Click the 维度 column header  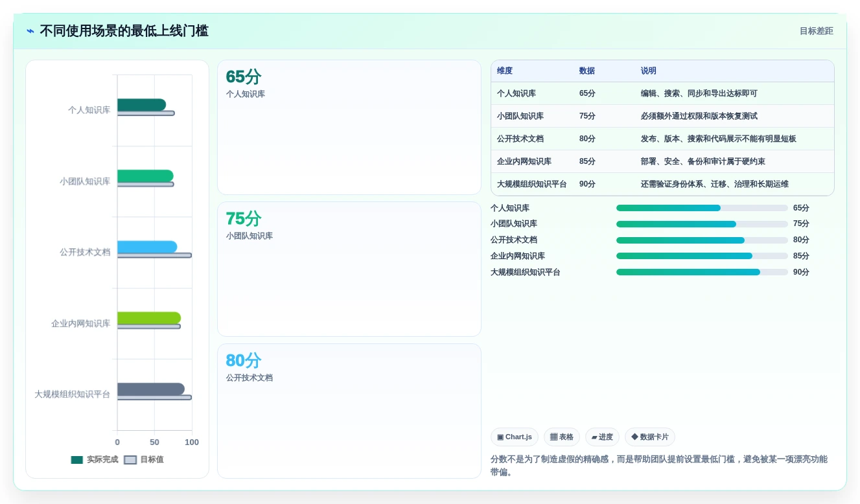tap(505, 71)
